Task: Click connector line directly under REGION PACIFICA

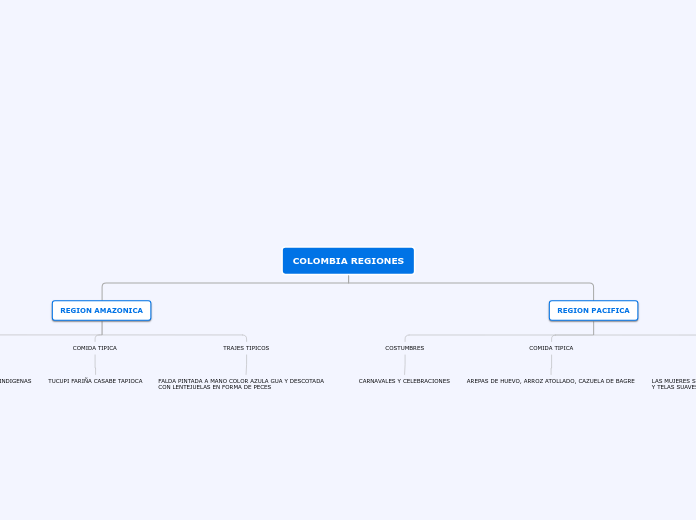Action: point(593,328)
